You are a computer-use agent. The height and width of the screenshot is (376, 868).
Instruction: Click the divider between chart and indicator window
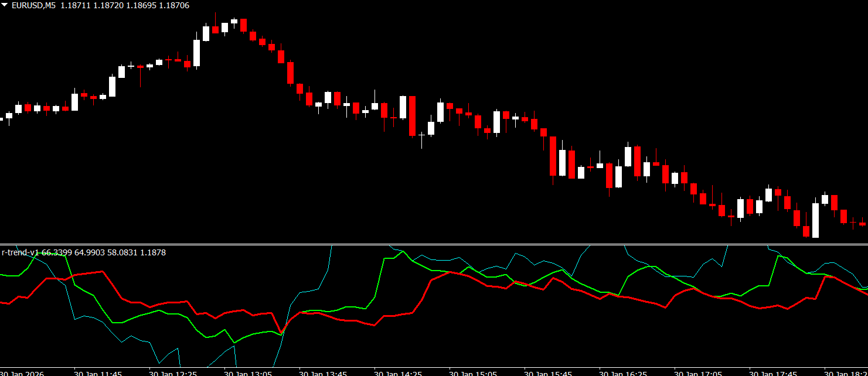(x=434, y=244)
